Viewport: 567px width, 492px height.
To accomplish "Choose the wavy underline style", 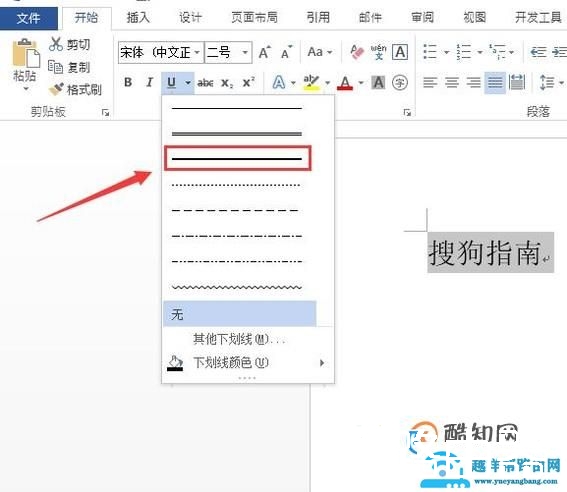I will [237, 287].
